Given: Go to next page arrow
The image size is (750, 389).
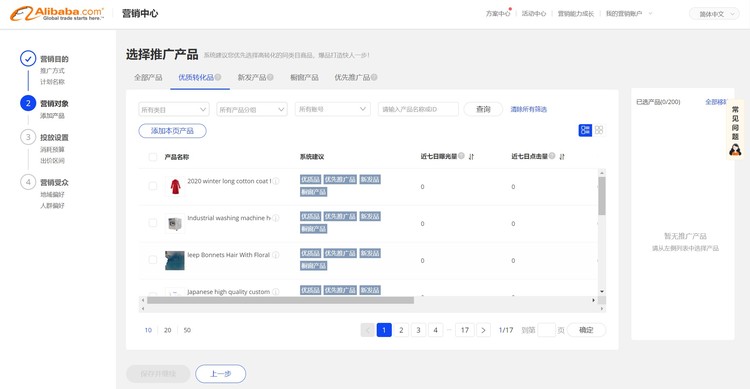Looking at the screenshot, I should pos(484,330).
